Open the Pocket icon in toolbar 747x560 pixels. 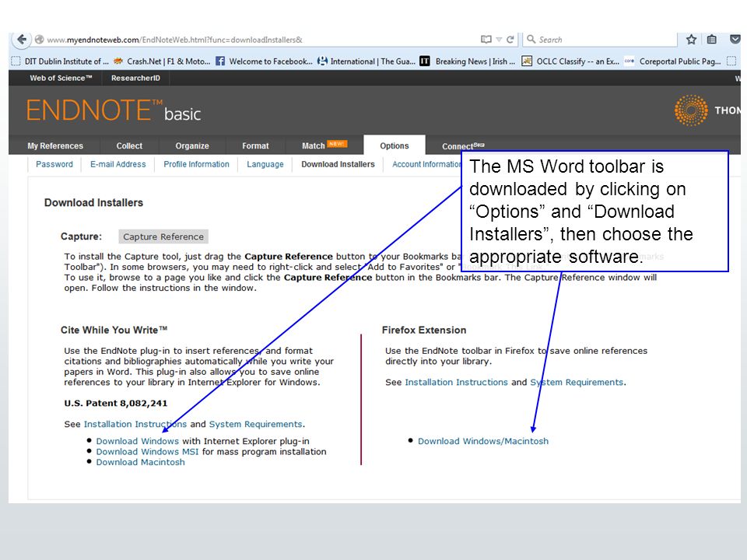click(735, 40)
